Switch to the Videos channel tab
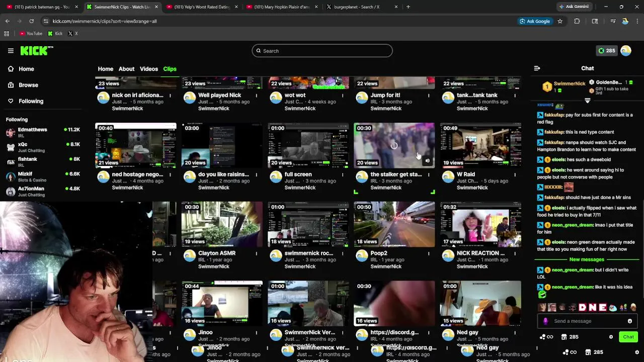 [149, 69]
